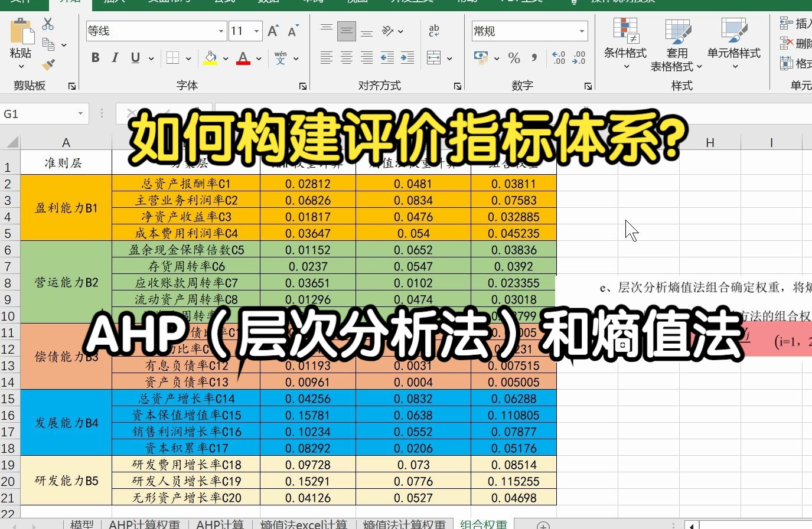Viewport: 812px width, 529px height.
Task: Apply the yellow fill color
Action: (210, 58)
